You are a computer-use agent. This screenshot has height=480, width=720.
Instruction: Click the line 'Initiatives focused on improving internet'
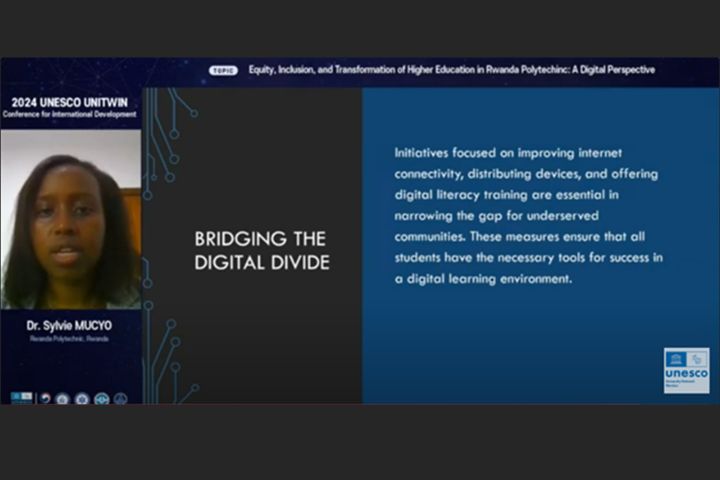[x=508, y=153]
